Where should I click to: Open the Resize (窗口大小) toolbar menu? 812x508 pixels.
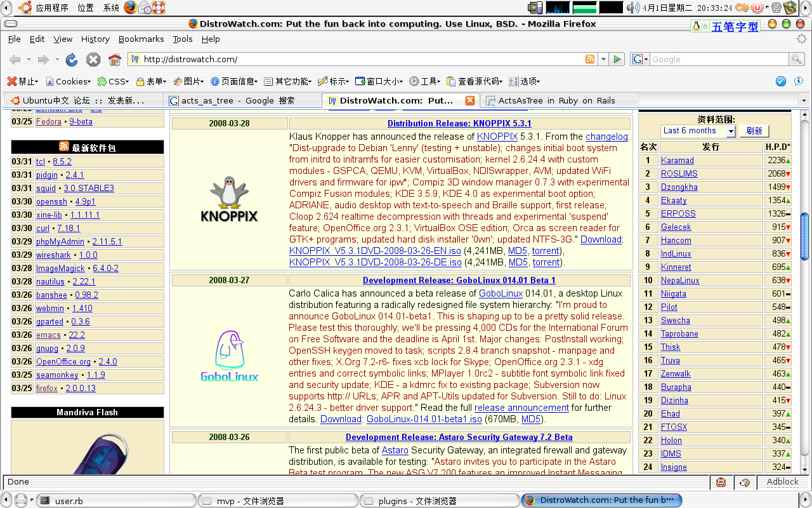379,81
